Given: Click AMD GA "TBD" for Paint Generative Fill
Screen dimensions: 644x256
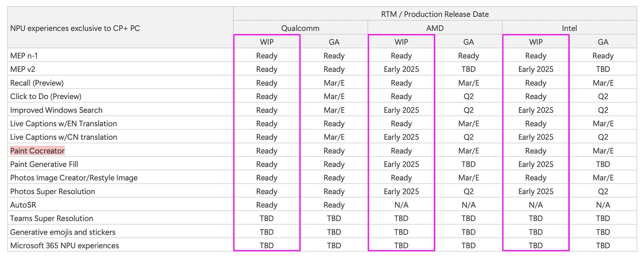Looking at the screenshot, I should pos(468,164).
